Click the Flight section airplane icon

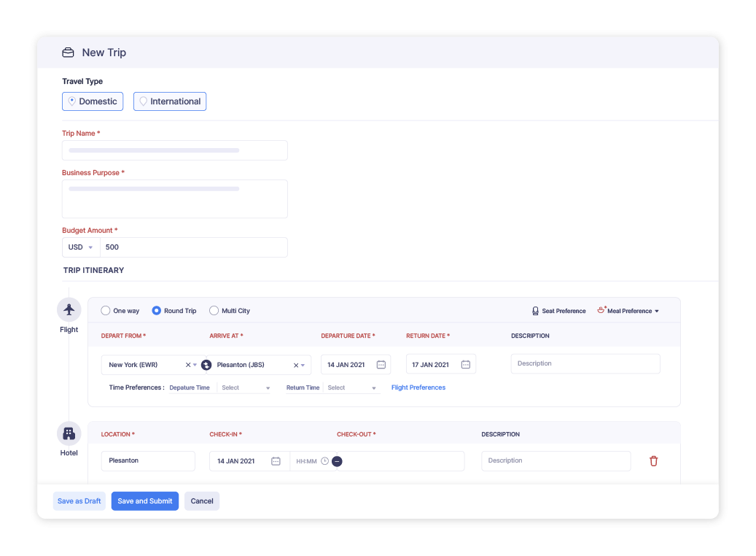click(x=69, y=309)
